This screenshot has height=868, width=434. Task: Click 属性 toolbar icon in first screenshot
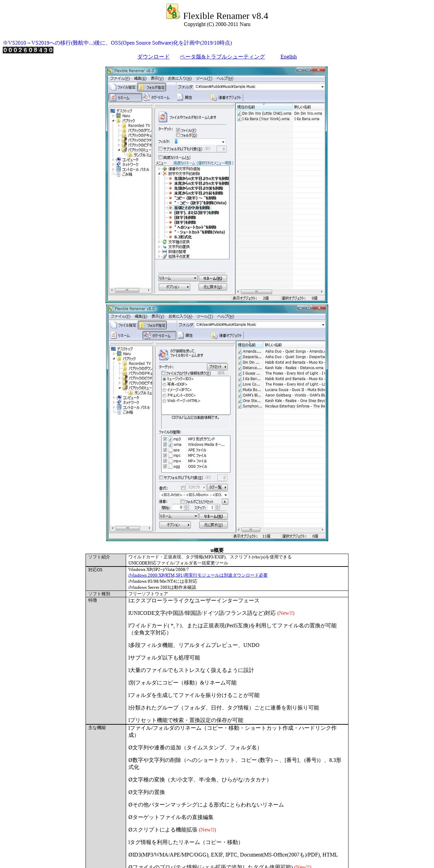[x=180, y=97]
